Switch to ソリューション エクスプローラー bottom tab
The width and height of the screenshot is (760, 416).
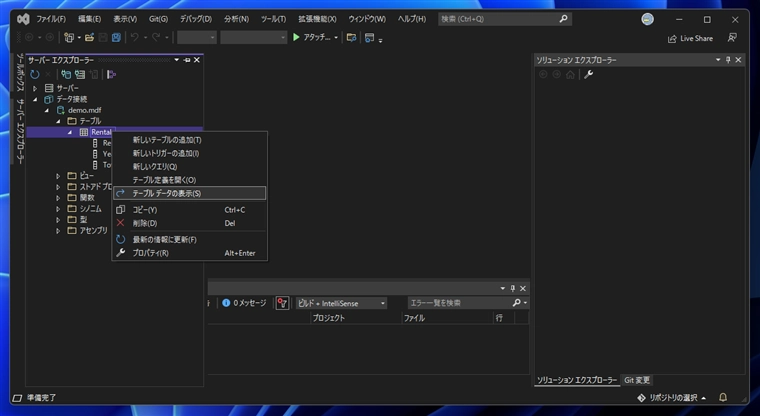[577, 380]
